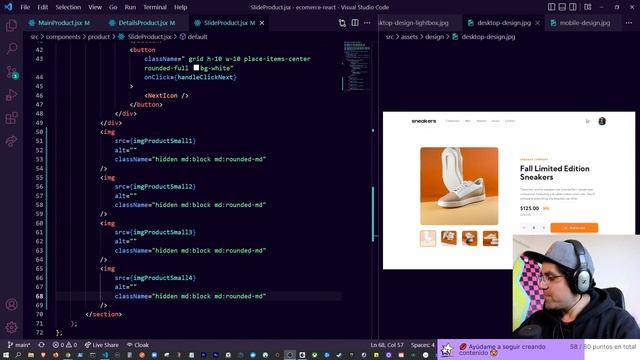Toggle Cloak in the status bar

tap(138, 345)
